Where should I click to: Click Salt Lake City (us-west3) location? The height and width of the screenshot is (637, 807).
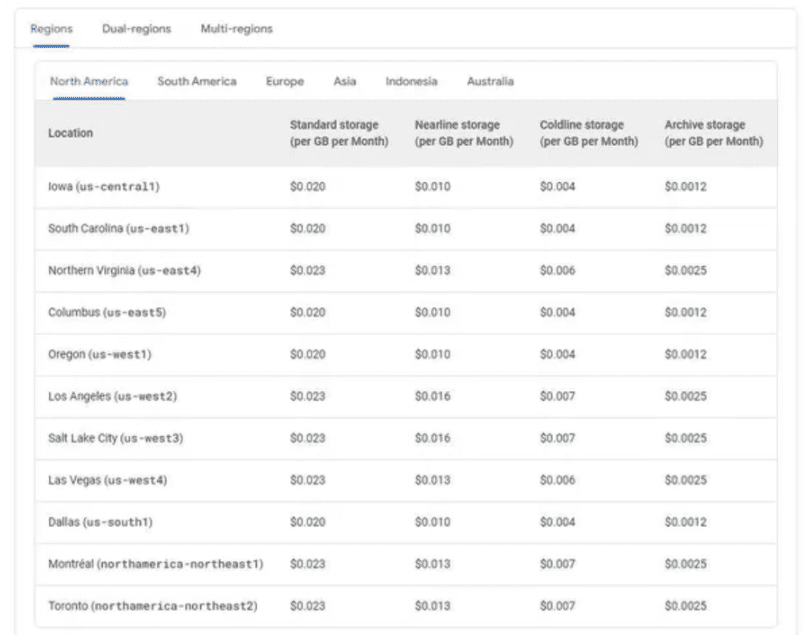tap(116, 438)
